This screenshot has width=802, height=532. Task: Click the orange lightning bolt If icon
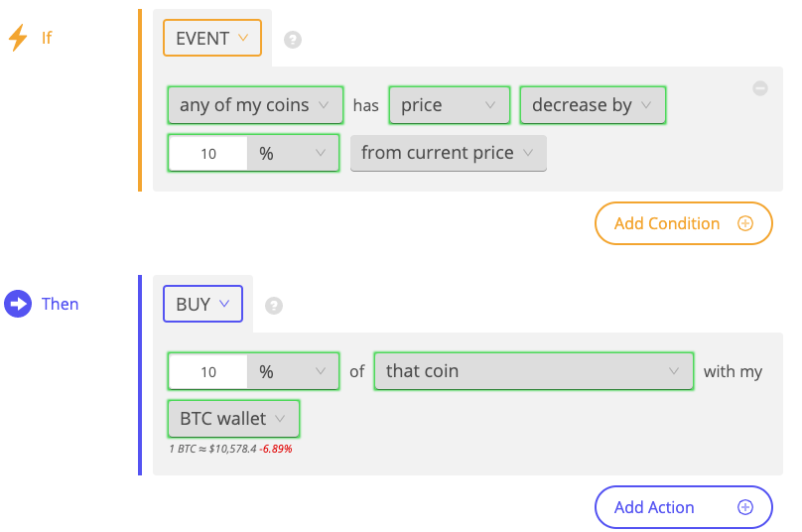coord(18,38)
